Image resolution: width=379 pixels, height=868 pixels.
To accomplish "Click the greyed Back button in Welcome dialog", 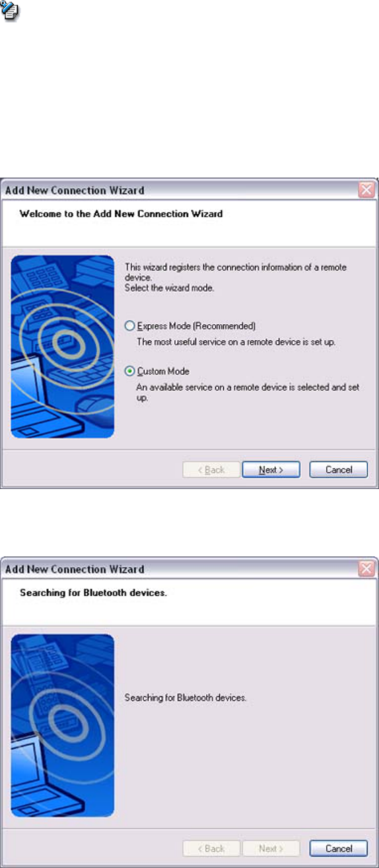I will click(211, 470).
